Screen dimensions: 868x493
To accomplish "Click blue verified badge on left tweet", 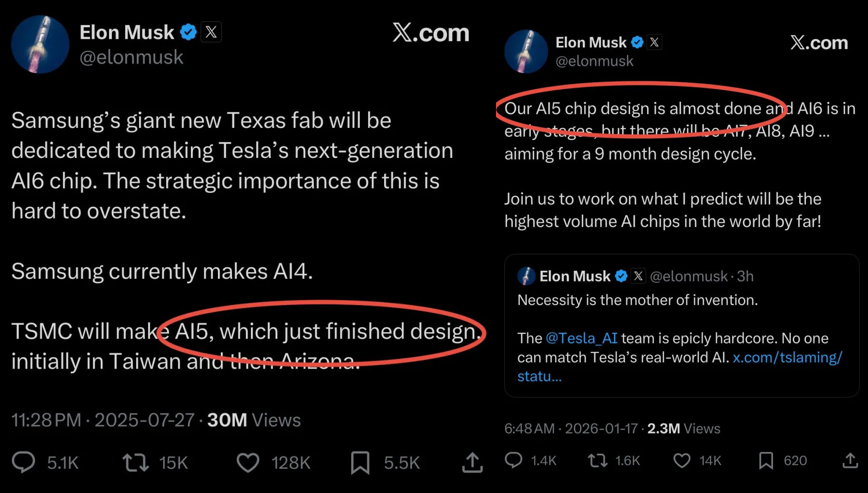I will [188, 32].
